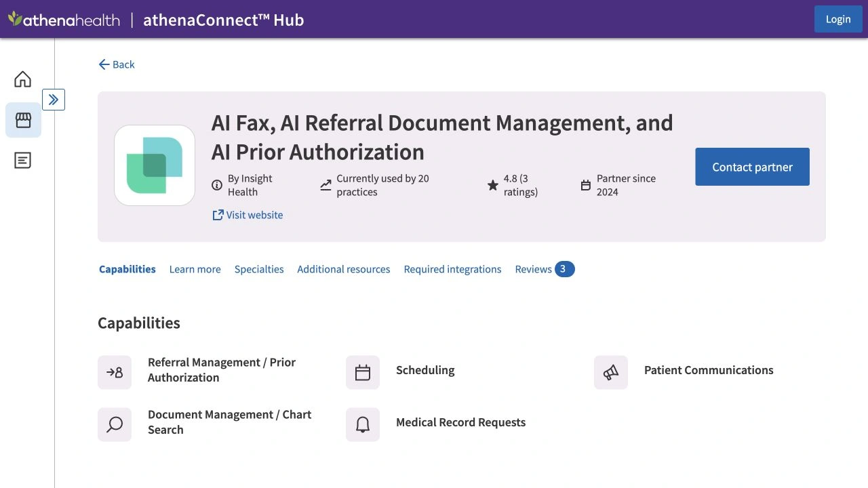Click the Patient Communications megaphone icon

pyautogui.click(x=611, y=372)
